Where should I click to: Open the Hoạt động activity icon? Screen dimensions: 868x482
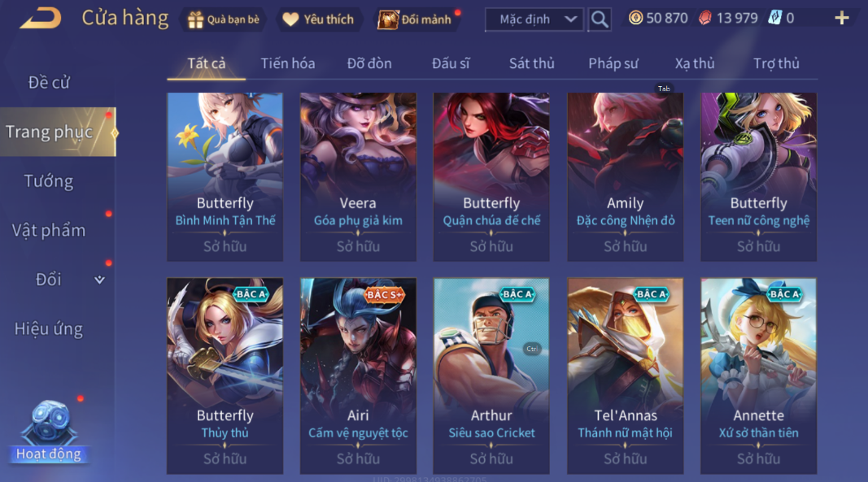[x=49, y=432]
